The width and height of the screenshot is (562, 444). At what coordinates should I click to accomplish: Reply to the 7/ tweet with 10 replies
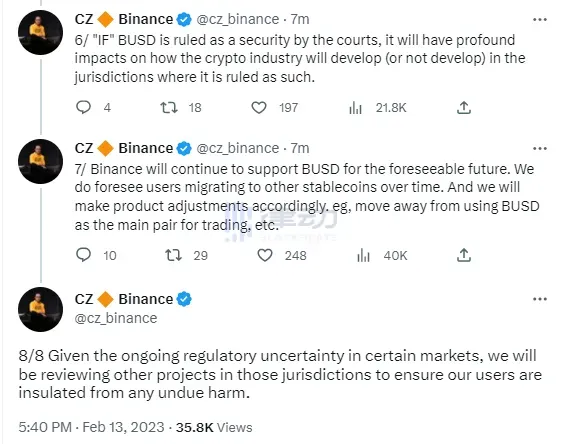click(84, 255)
